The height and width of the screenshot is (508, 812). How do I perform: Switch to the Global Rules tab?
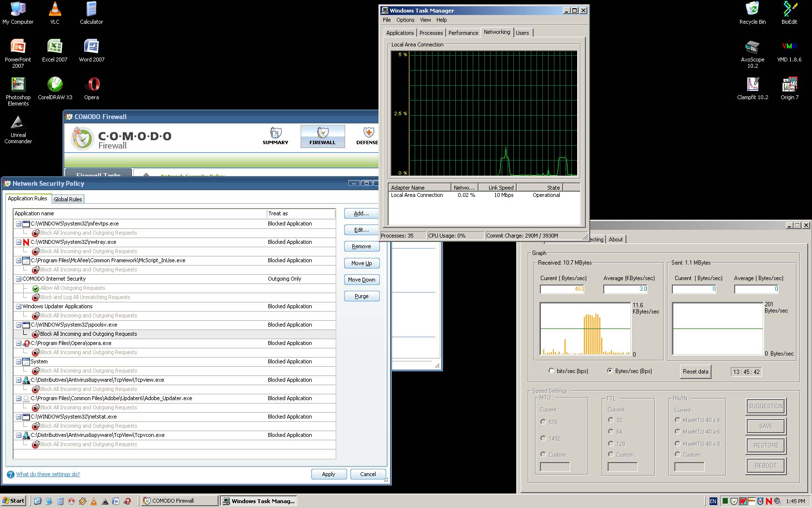tap(68, 199)
